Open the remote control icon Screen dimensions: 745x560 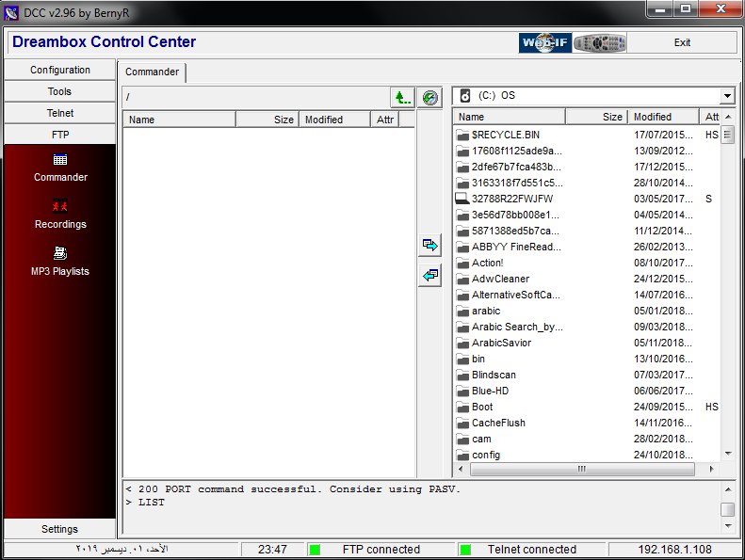pyautogui.click(x=600, y=42)
